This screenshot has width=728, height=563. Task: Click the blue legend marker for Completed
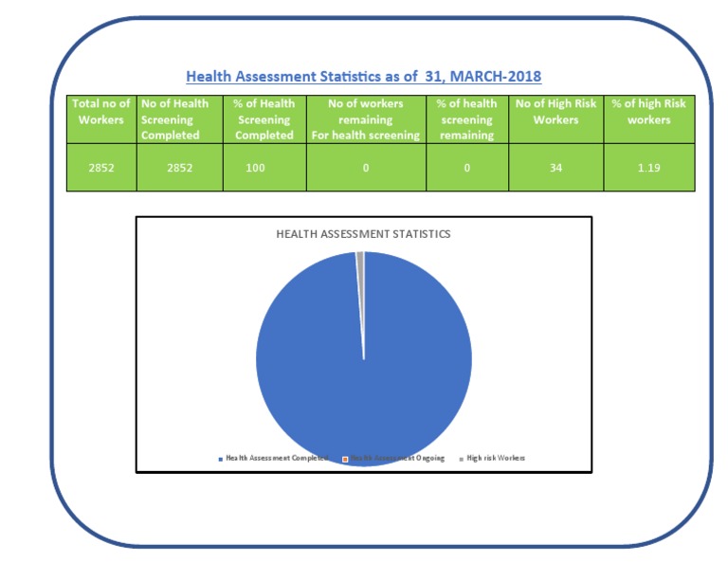(221, 459)
